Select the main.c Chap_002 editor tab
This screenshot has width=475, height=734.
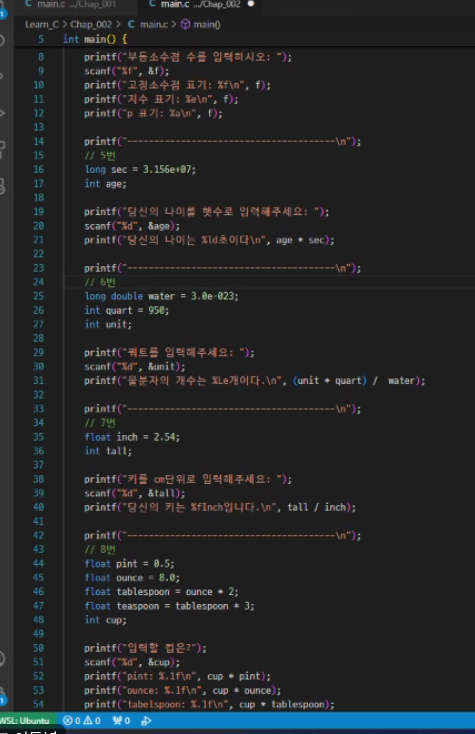(201, 4)
